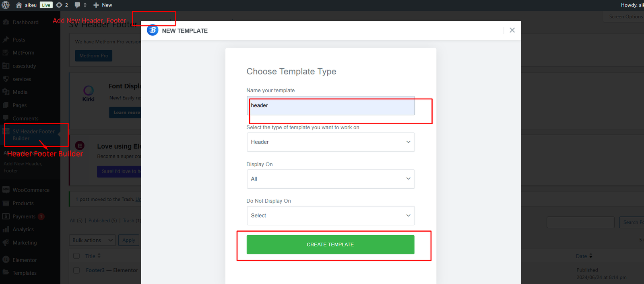
Task: Open the Display On dropdown
Action: [x=330, y=179]
